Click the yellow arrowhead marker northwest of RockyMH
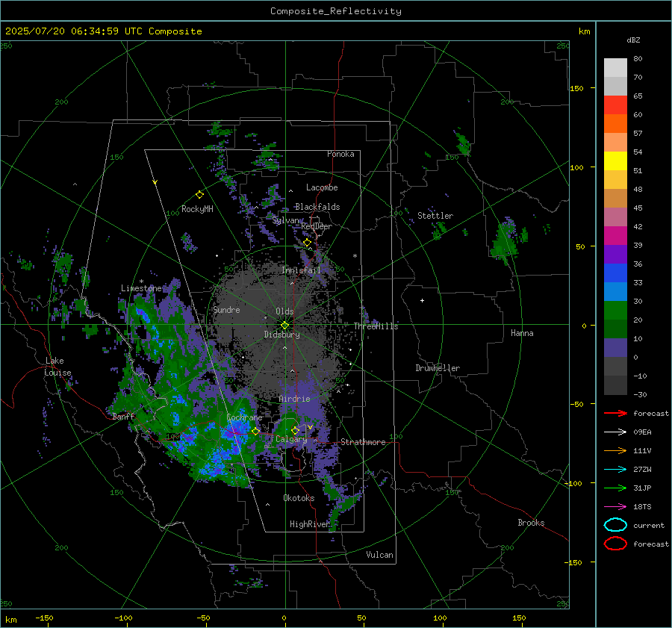 click(x=155, y=183)
